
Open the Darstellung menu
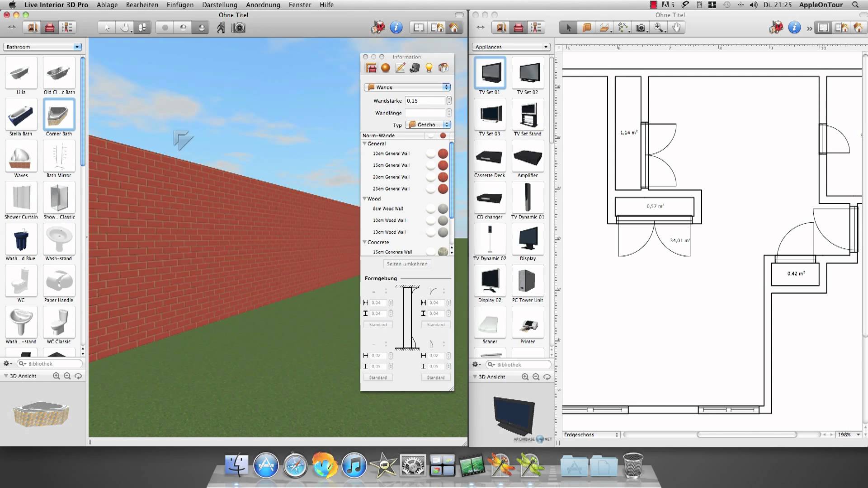tap(219, 5)
